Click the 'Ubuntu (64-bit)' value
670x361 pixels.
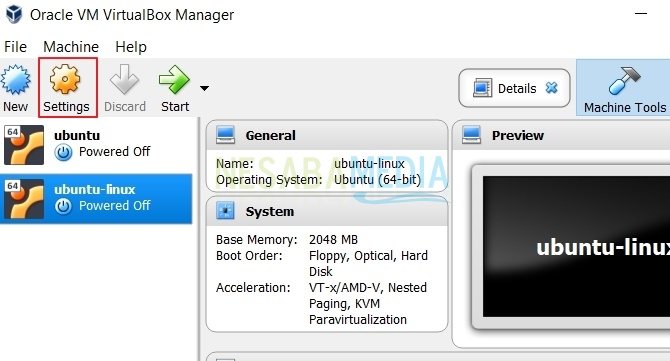click(377, 179)
